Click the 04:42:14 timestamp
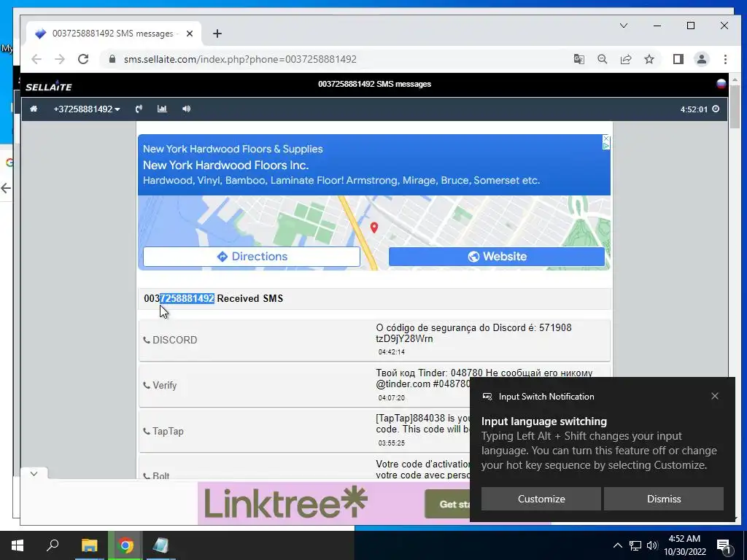 (x=392, y=352)
